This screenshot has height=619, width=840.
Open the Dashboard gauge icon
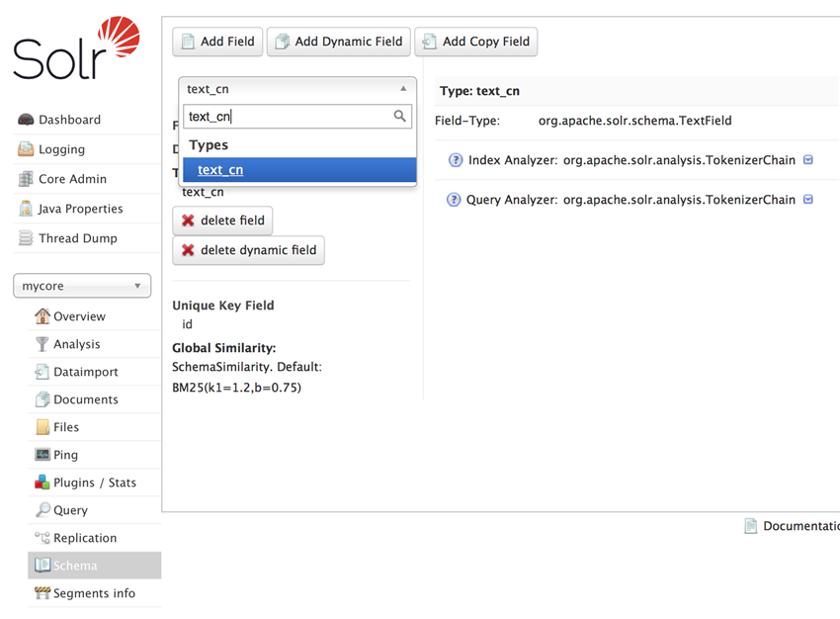pos(25,120)
